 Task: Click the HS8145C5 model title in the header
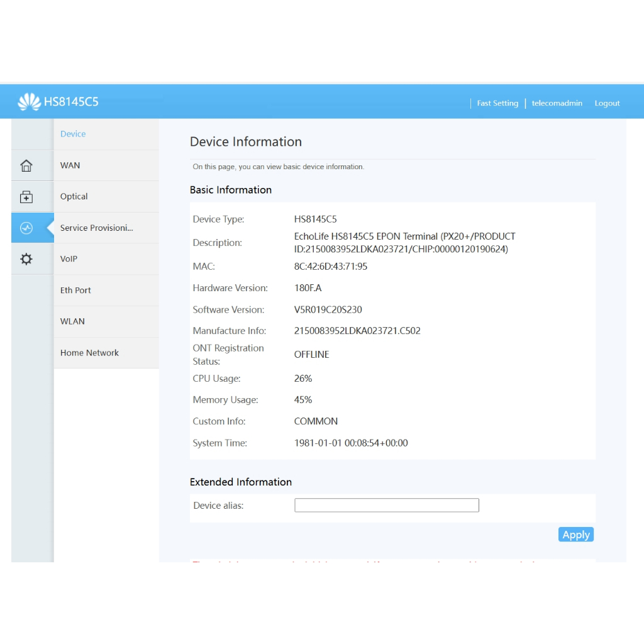[x=71, y=102]
